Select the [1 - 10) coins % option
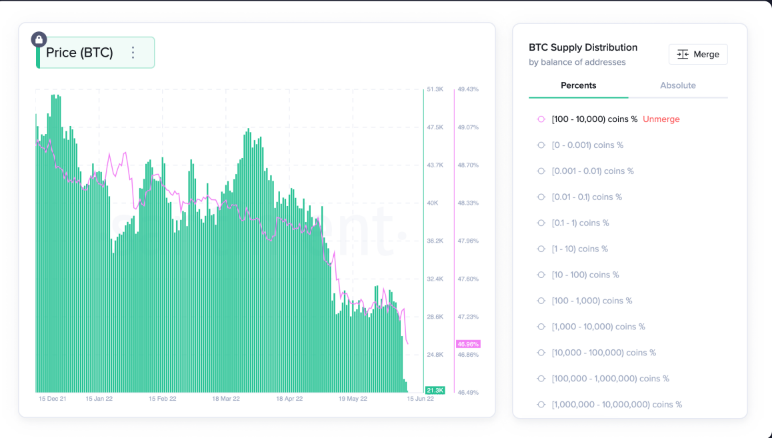The height and width of the screenshot is (438, 772). coord(579,249)
